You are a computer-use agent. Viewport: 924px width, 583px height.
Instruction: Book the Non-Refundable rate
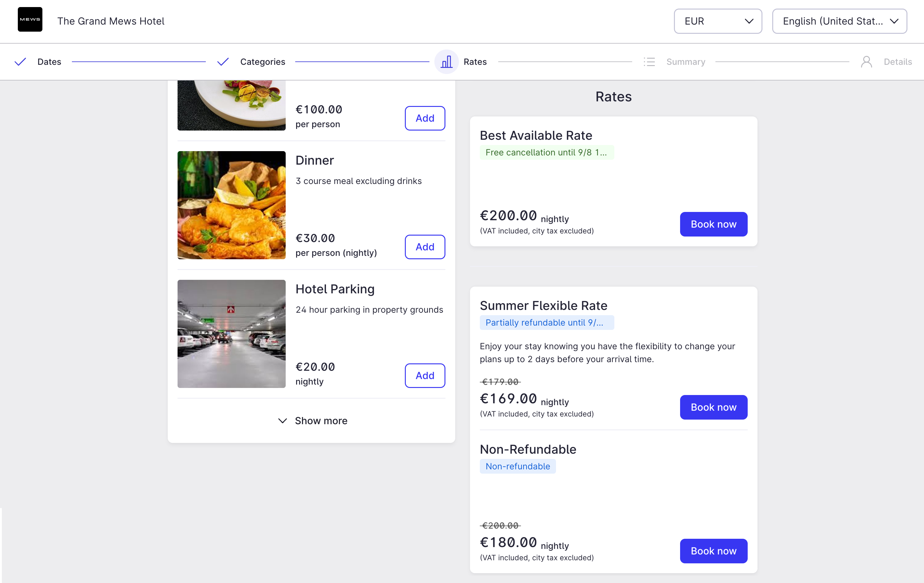713,551
